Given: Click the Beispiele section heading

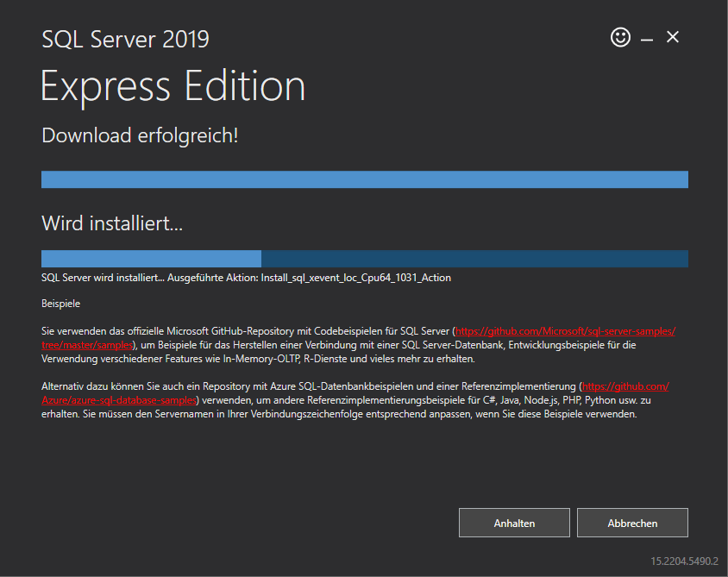Looking at the screenshot, I should tap(61, 304).
